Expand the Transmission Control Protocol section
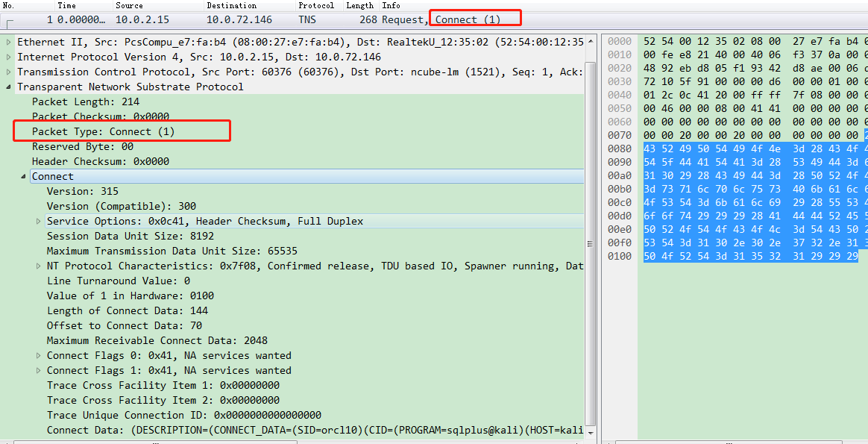Screen dimensions: 868x444 click(7, 72)
